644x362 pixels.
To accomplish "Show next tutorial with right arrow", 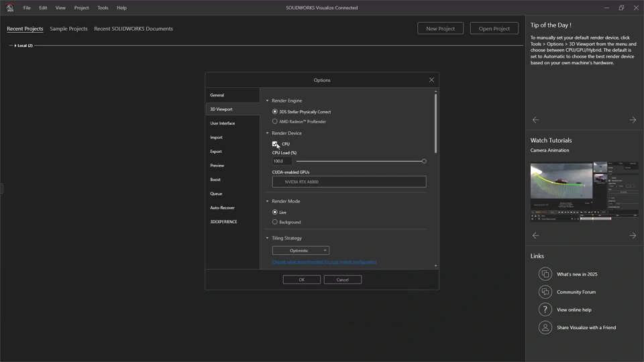I will [633, 235].
